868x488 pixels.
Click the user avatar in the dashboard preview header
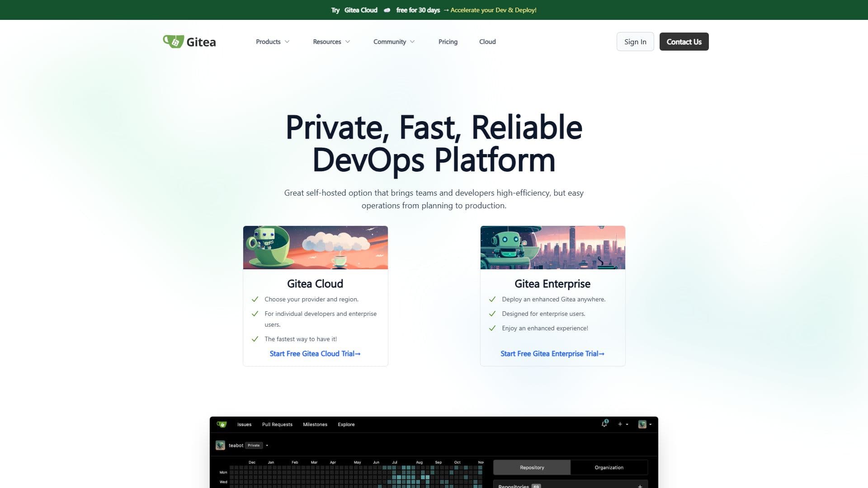point(642,424)
